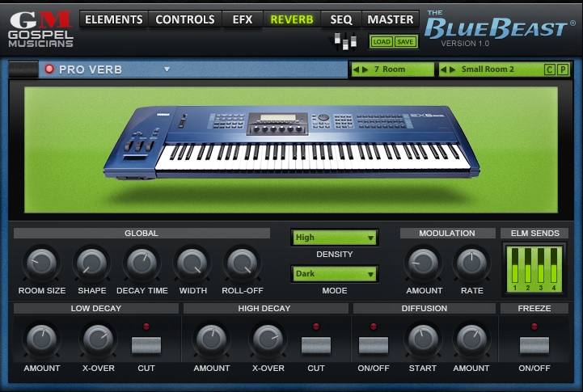Select previous preset before Small Room 2
This screenshot has height=392, width=583.
point(443,70)
